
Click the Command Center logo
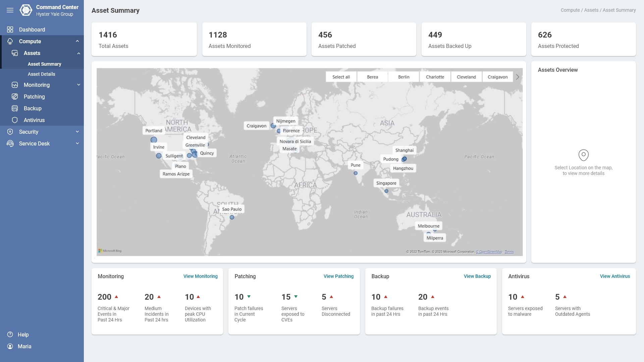[26, 10]
